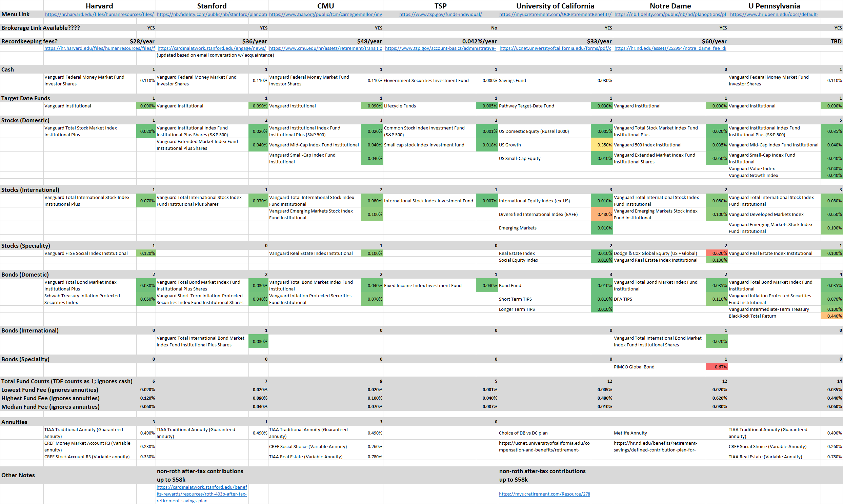
Task: Click the Stocks (Speciality) section header
Action: point(25,245)
